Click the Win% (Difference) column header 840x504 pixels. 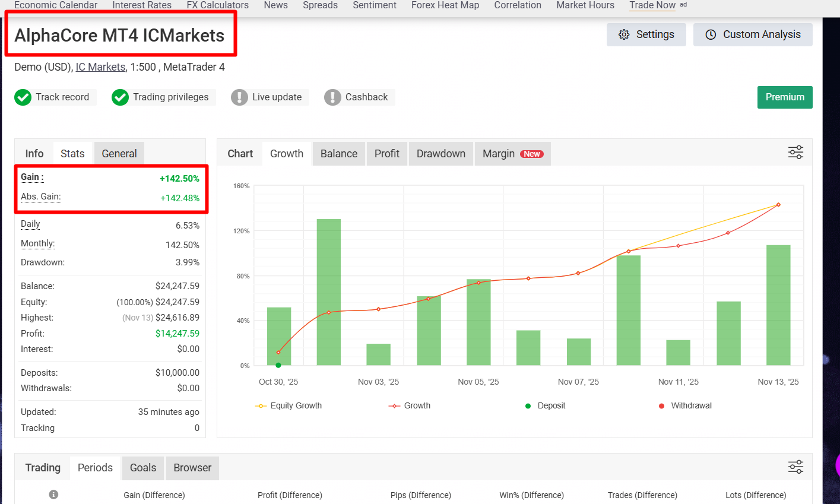point(532,495)
